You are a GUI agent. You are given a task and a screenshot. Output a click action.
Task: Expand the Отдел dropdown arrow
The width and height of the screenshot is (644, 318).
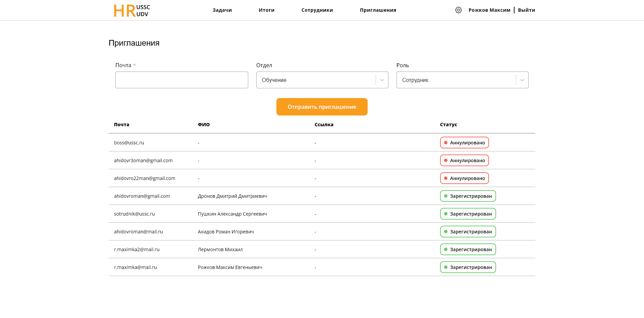click(x=382, y=80)
